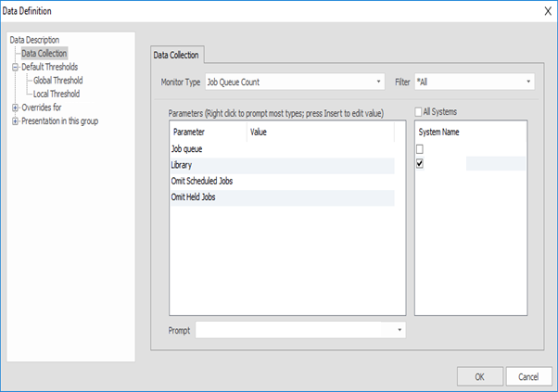Viewport: 558px width, 392px height.
Task: Select Global Threshold tree item
Action: coord(57,81)
